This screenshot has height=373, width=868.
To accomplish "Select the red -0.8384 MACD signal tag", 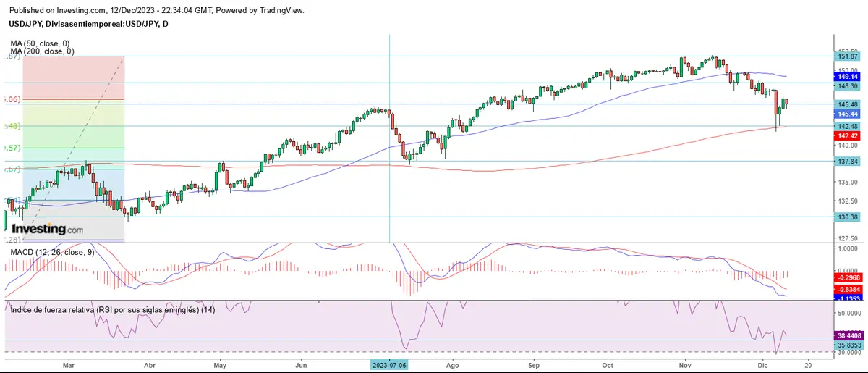I will pos(847,288).
